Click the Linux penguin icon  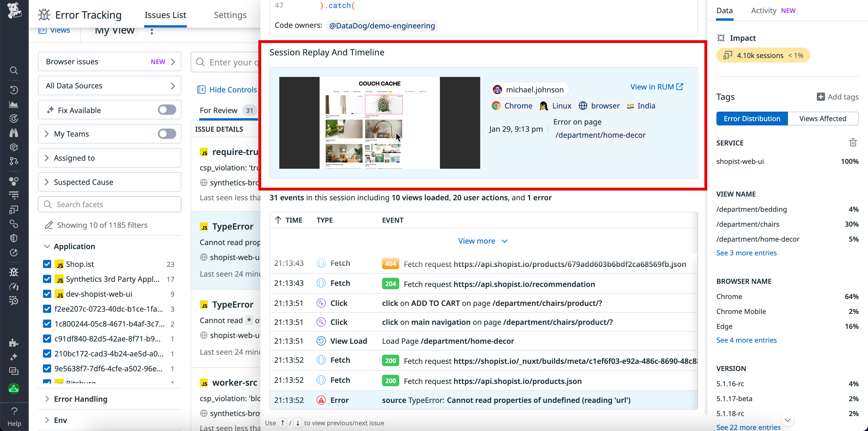click(544, 106)
